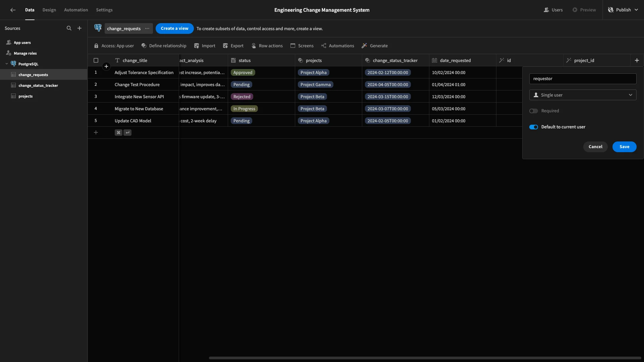Image resolution: width=644 pixels, height=362 pixels.
Task: Click the Manage roles icon
Action: (9, 53)
